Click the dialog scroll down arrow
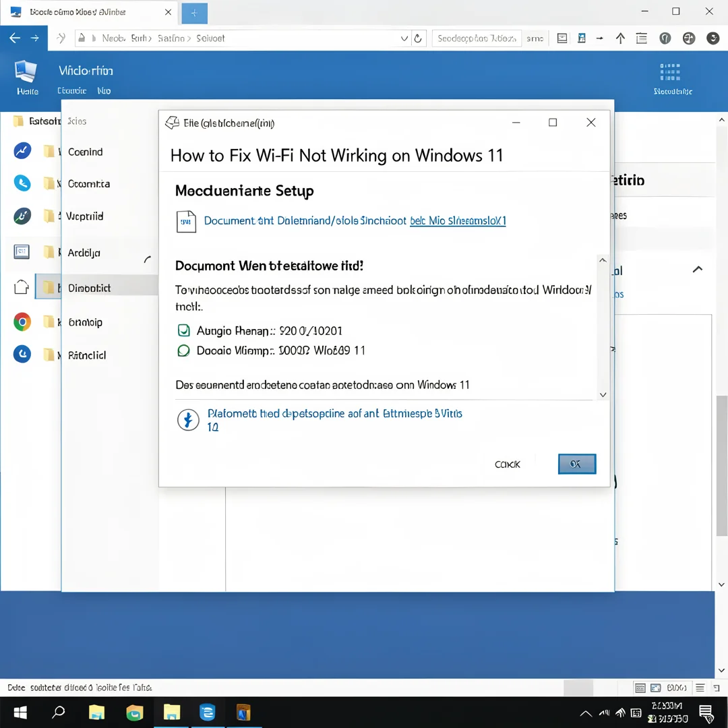 click(x=603, y=394)
